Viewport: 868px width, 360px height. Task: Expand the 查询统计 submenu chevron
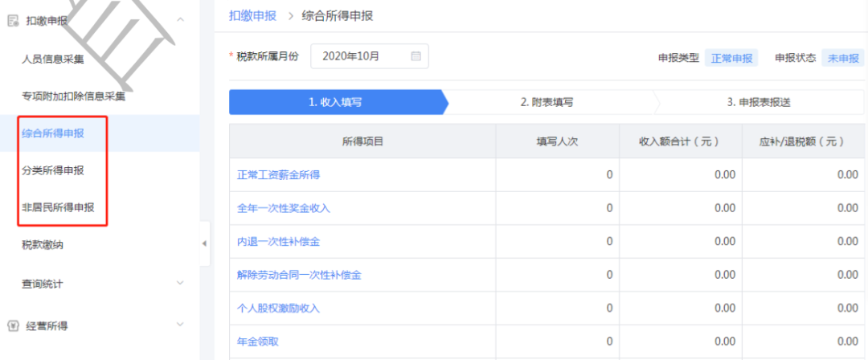[x=180, y=283]
